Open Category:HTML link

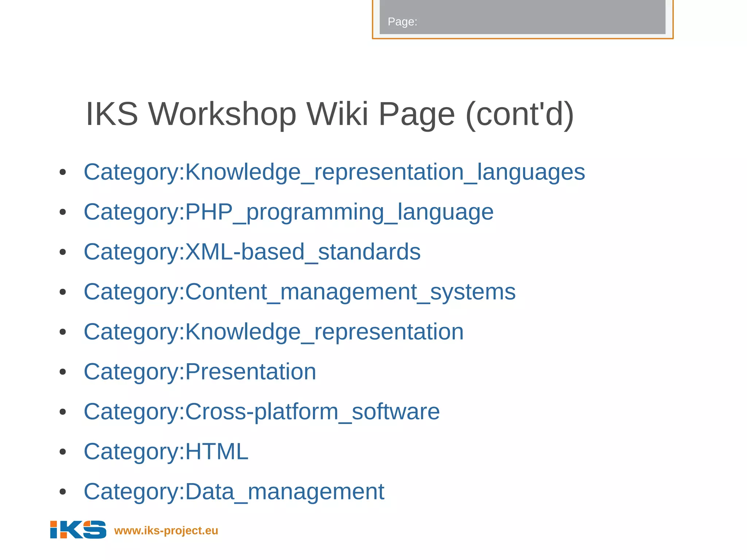(166, 452)
